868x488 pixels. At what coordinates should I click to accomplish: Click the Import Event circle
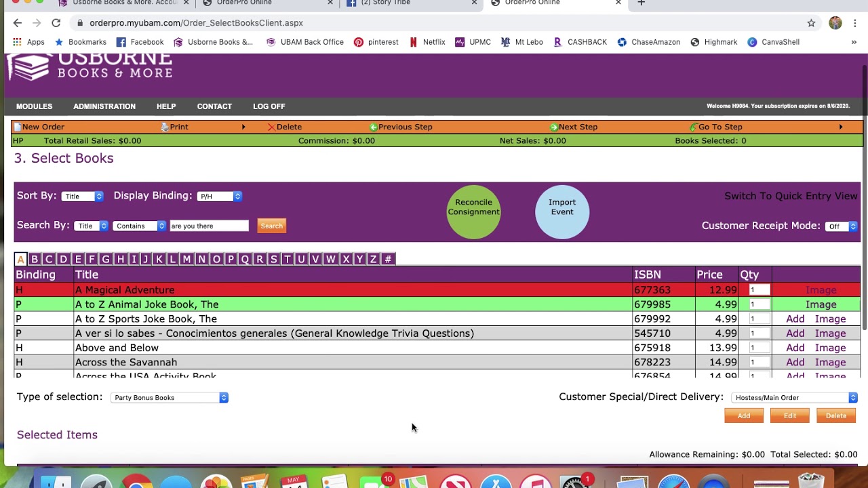point(562,212)
